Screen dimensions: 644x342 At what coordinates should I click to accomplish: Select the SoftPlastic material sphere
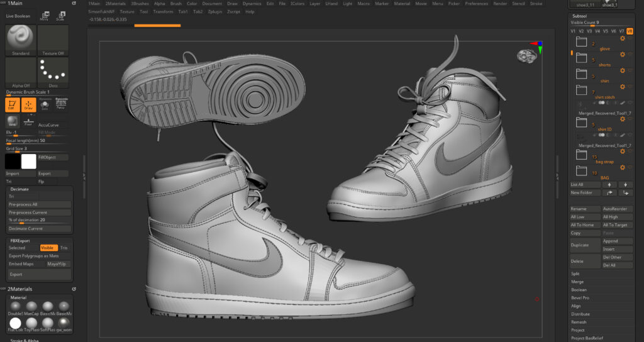[x=48, y=323]
